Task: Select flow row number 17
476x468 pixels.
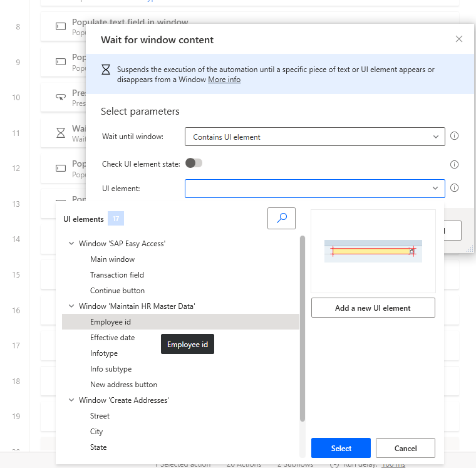Action: [x=16, y=345]
